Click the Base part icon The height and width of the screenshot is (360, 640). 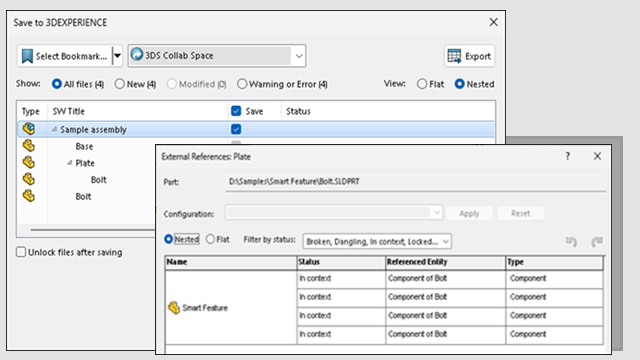click(29, 146)
